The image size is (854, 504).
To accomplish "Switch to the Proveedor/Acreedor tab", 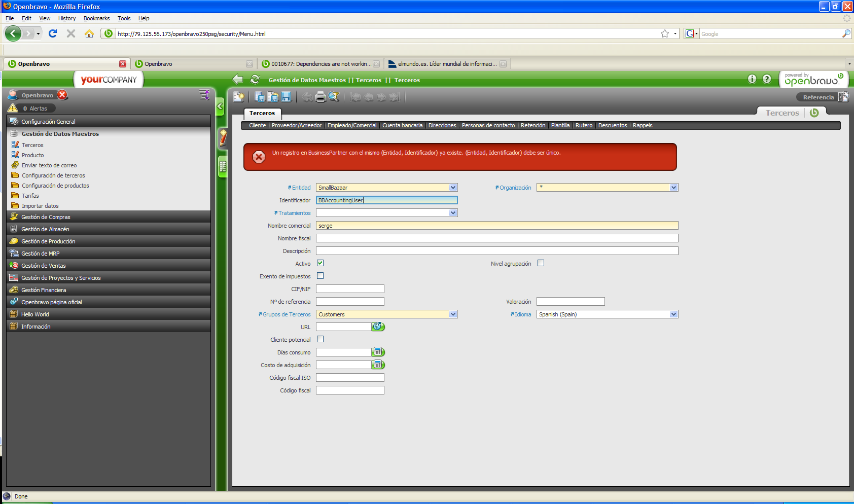I will coord(296,125).
